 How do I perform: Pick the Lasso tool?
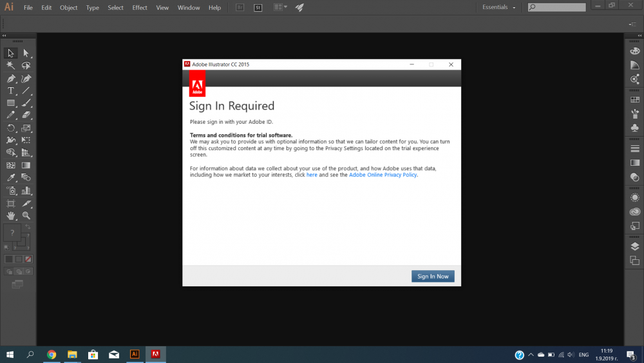click(x=26, y=65)
